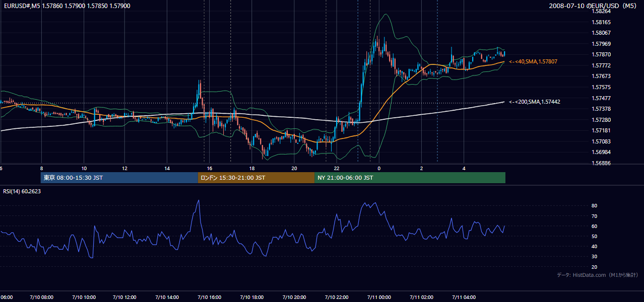The image size is (644, 302).
Task: Click the 7/10 10:00 time axis label
Action: click(84, 297)
